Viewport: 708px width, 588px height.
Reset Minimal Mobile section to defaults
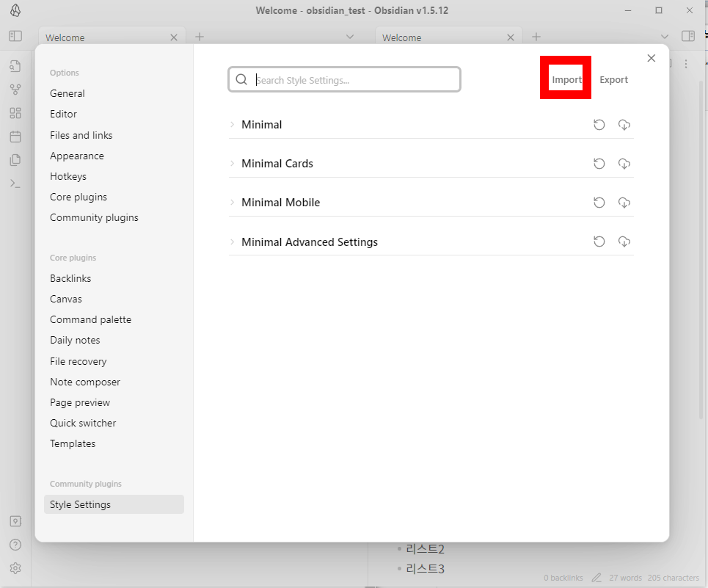click(599, 203)
